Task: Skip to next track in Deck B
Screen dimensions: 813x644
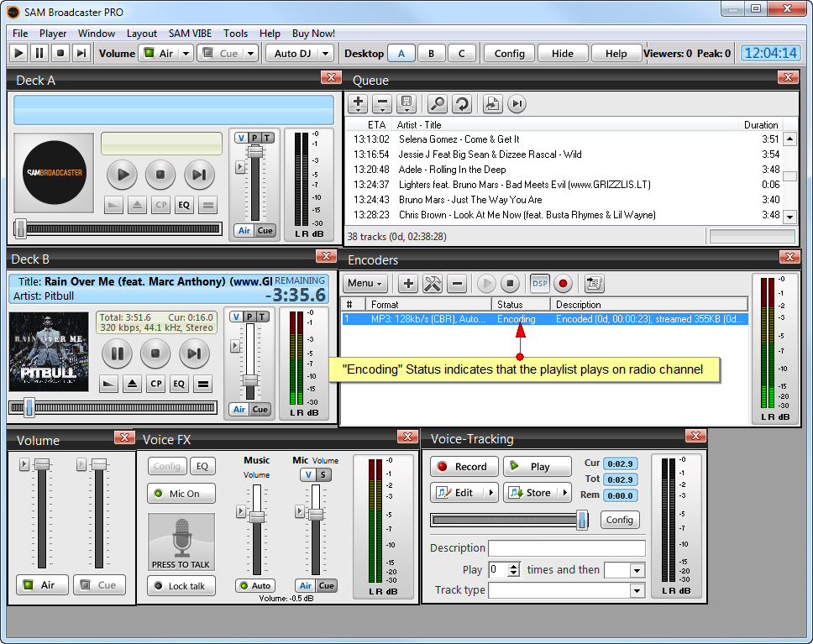Action: [x=194, y=353]
